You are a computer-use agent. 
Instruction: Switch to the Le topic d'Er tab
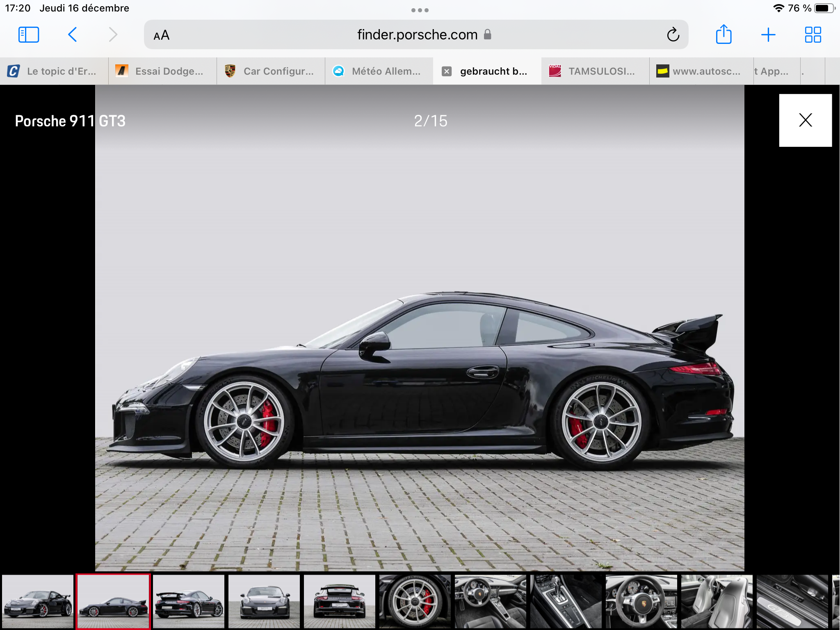(x=54, y=71)
